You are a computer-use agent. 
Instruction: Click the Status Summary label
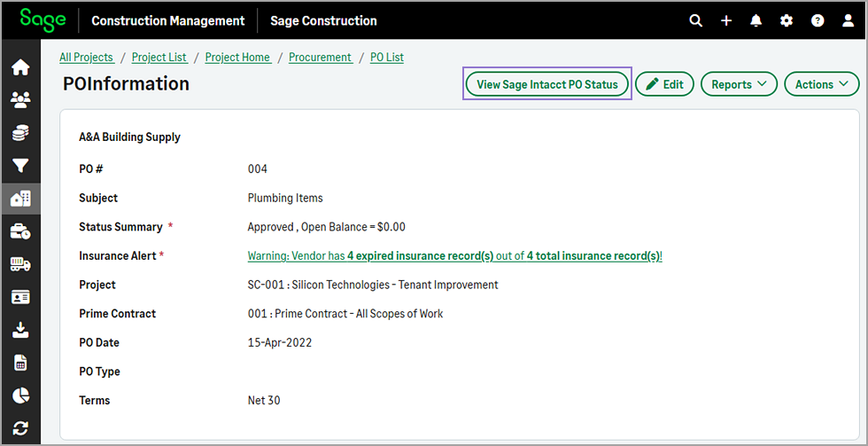click(x=120, y=227)
